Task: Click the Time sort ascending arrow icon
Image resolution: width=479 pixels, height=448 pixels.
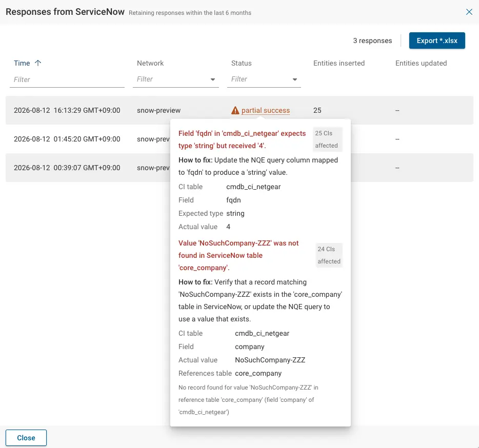Action: tap(38, 63)
